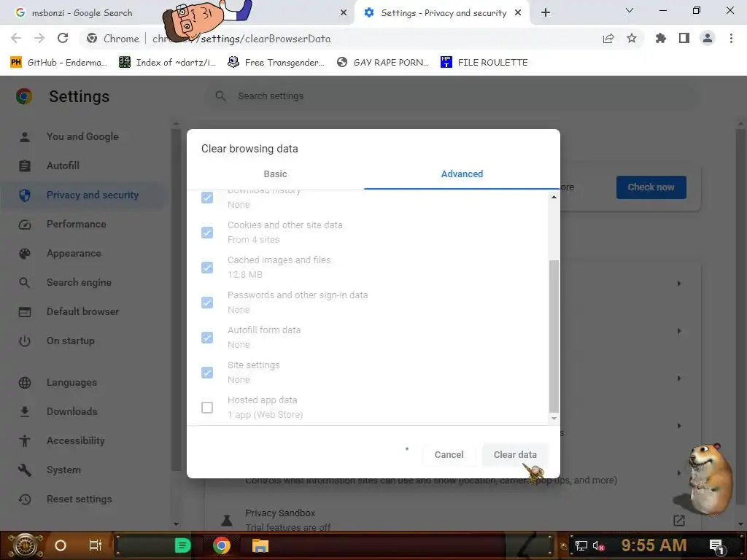Uncheck Passwords and other sign-in data
The height and width of the screenshot is (560, 747).
[x=207, y=303]
